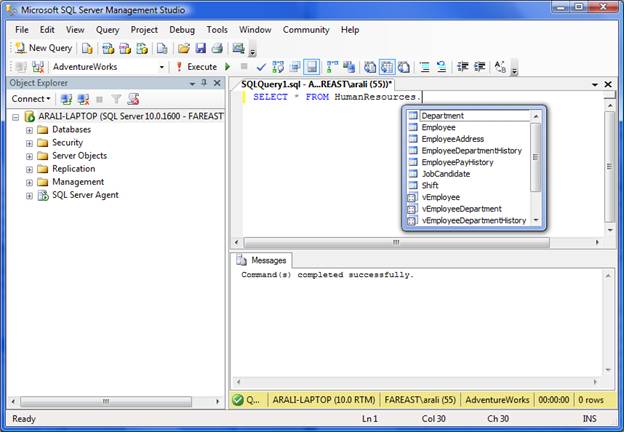The width and height of the screenshot is (624, 432).
Task: Collapse the ARALI-LAPTOP server node
Action: tap(16, 117)
